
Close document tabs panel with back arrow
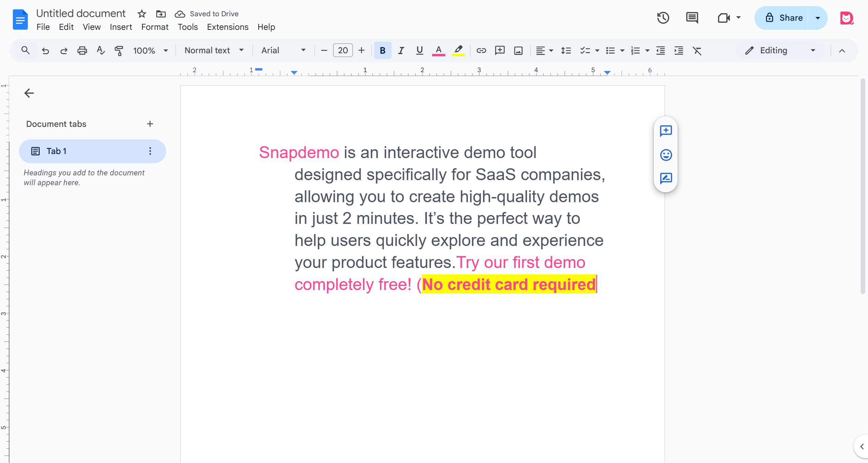point(29,93)
